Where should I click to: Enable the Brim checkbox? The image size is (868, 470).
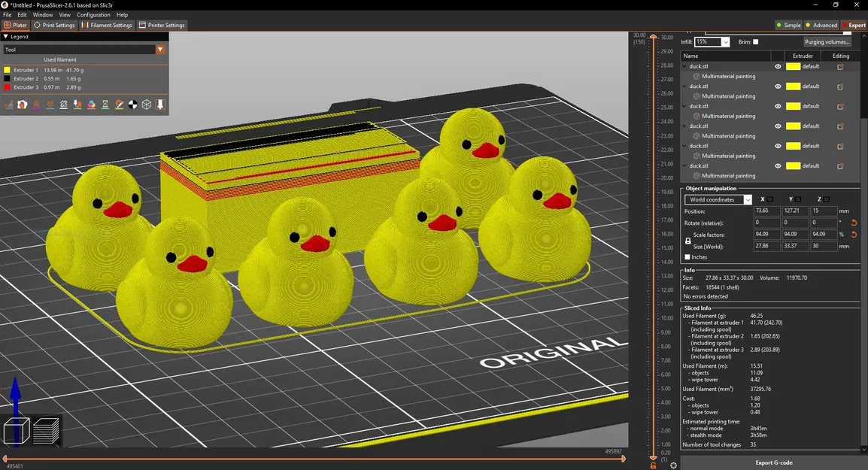coord(756,42)
